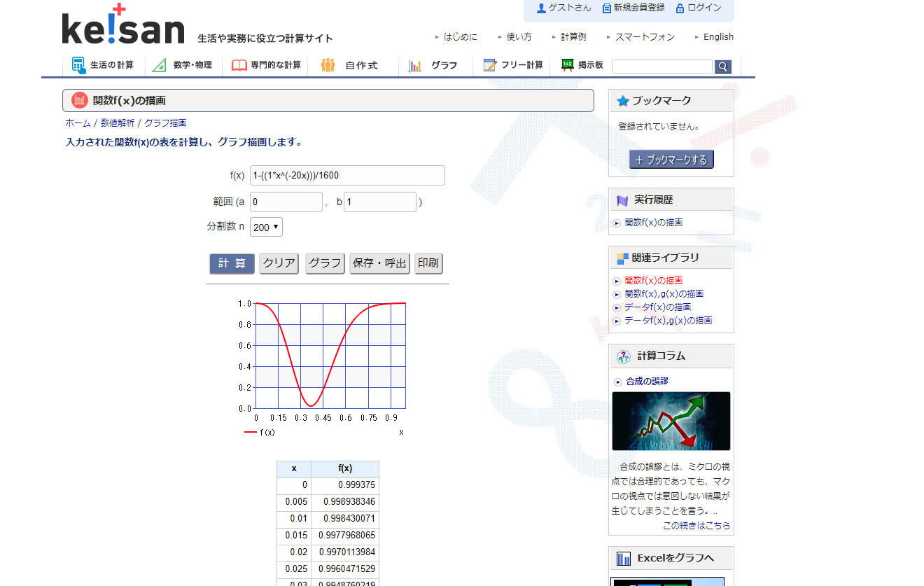Click the f(x) formula input field
This screenshot has height=586, width=924.
coord(347,176)
